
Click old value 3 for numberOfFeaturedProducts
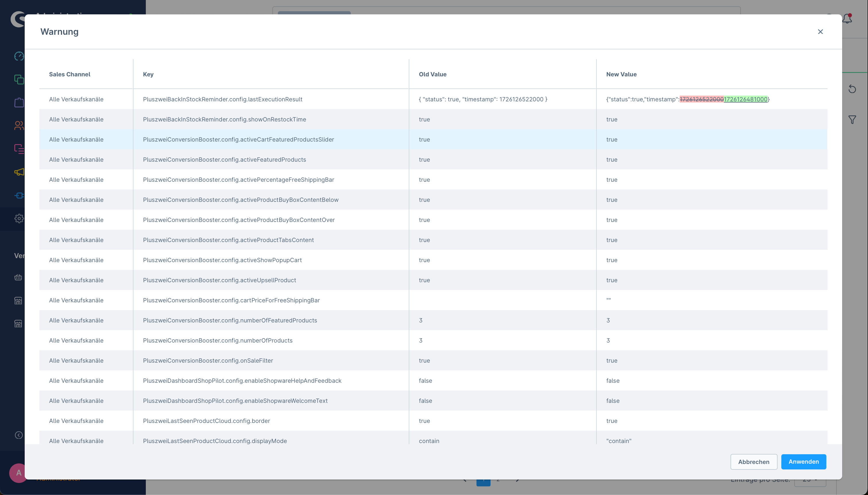pyautogui.click(x=421, y=320)
